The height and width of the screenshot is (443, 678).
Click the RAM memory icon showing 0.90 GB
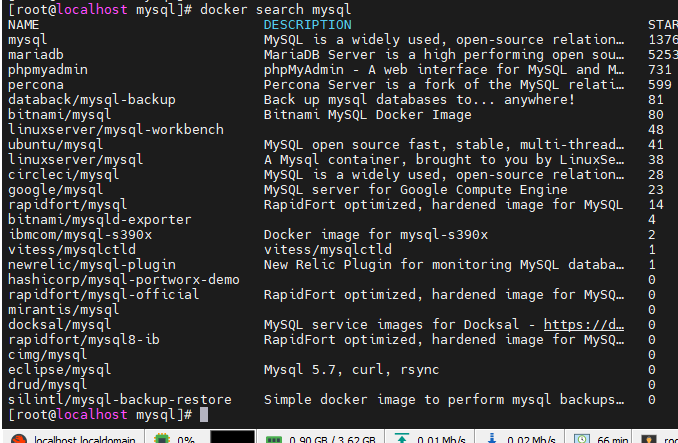[x=273, y=440]
